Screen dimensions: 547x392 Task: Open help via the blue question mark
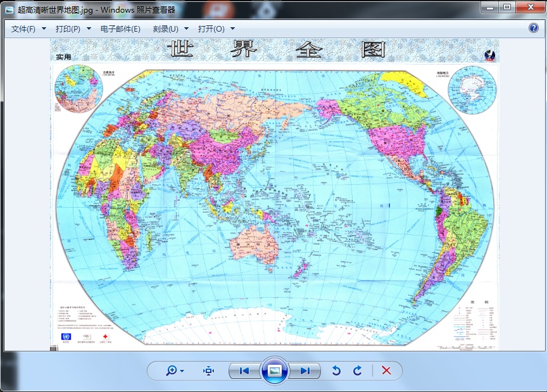(534, 28)
